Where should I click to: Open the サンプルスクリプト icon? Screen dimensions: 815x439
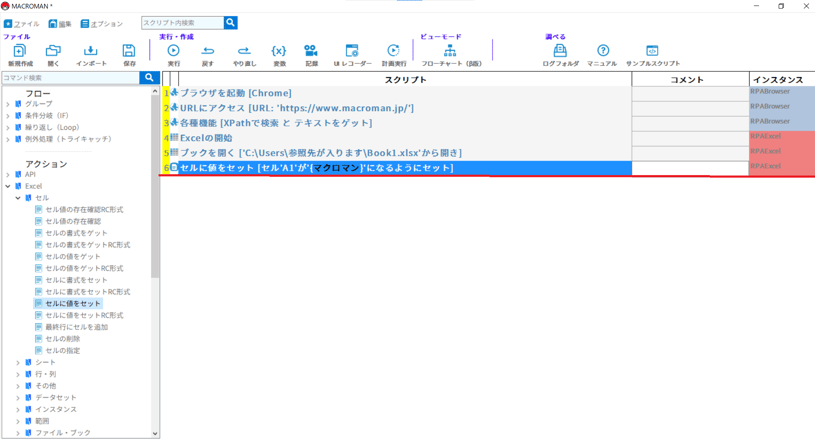(652, 50)
